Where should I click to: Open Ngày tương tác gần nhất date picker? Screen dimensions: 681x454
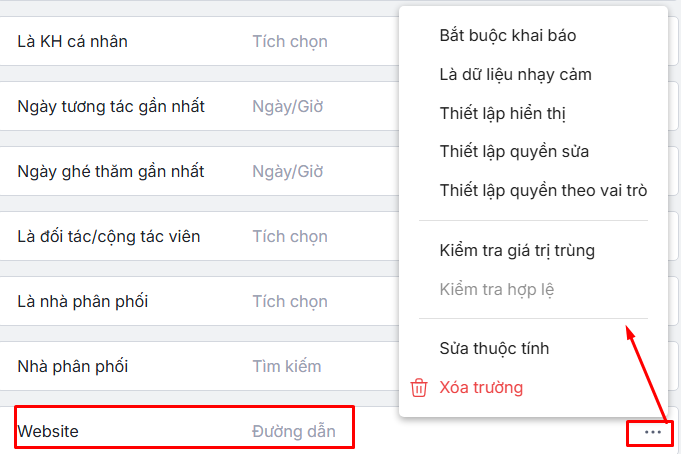pos(288,107)
